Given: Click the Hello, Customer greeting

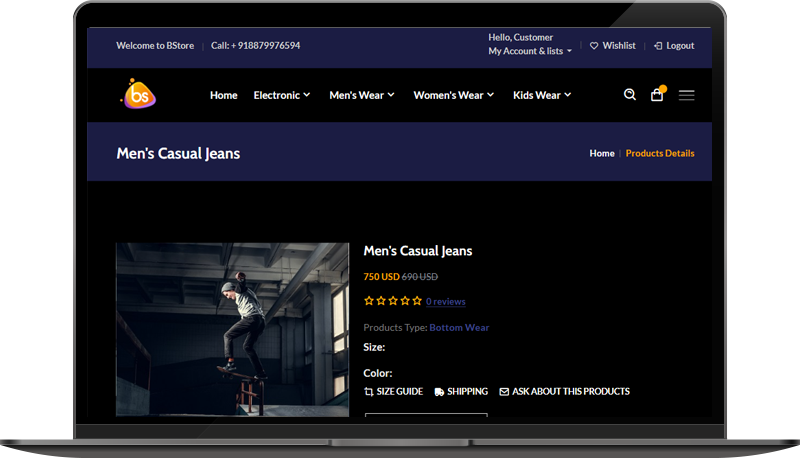Looking at the screenshot, I should point(520,37).
